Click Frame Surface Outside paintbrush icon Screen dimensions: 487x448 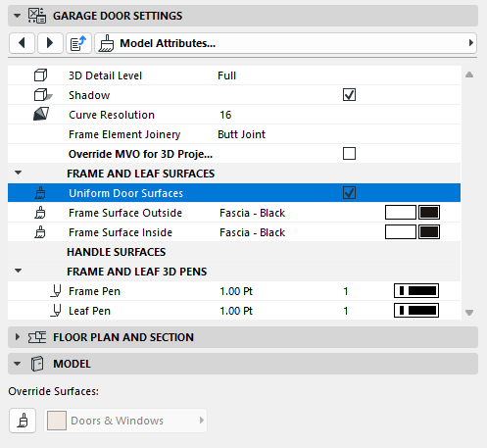tap(40, 213)
